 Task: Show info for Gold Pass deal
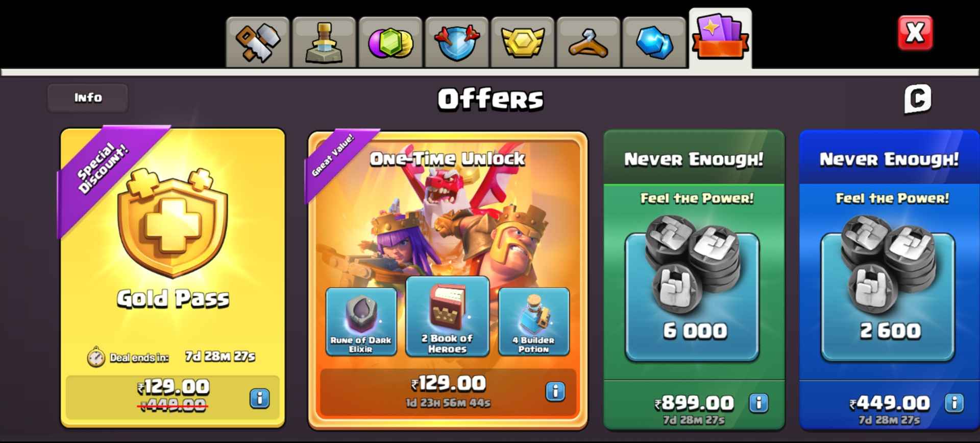259,398
